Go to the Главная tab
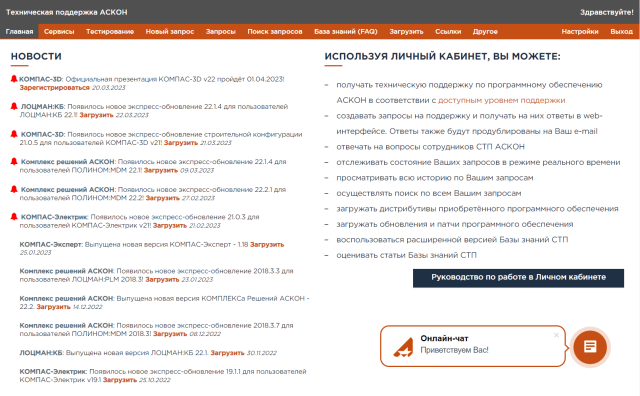The height and width of the screenshot is (396, 640). [x=19, y=31]
